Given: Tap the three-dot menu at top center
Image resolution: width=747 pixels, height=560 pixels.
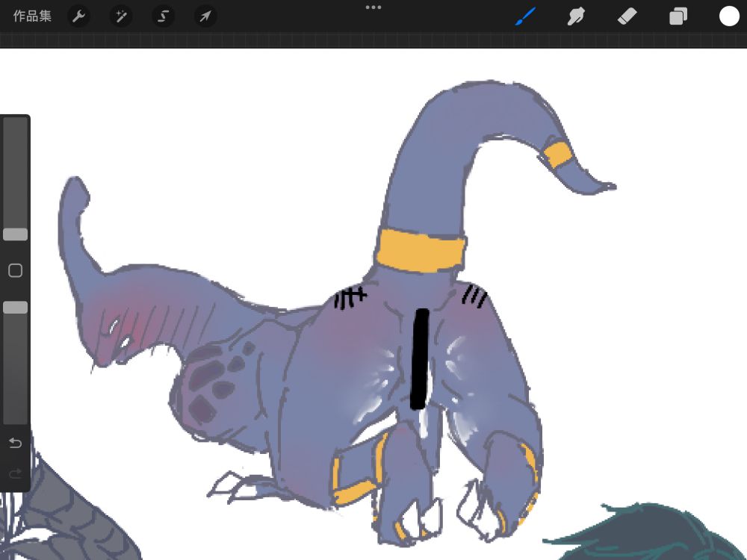Looking at the screenshot, I should point(373,7).
